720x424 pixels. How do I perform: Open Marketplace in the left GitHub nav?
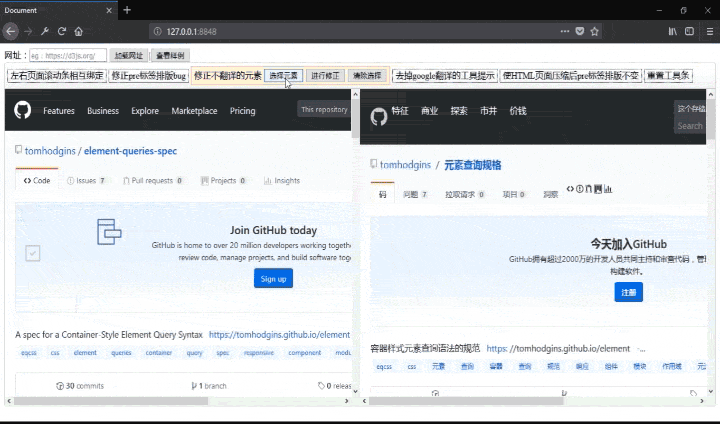tap(194, 111)
